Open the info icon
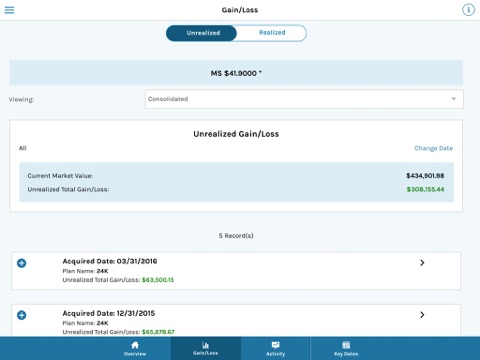The width and height of the screenshot is (480, 360). tap(468, 10)
